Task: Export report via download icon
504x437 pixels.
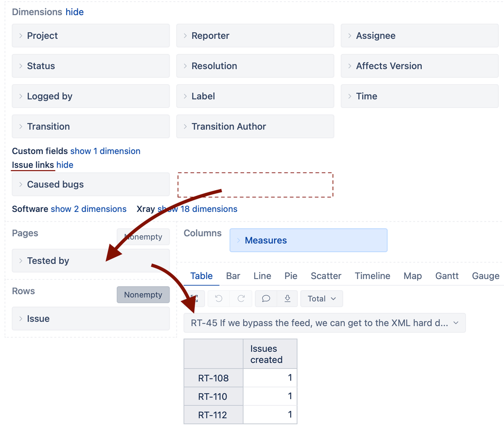Action: click(x=288, y=299)
